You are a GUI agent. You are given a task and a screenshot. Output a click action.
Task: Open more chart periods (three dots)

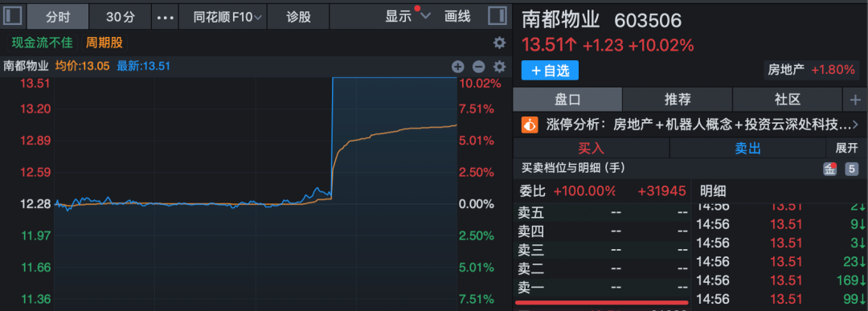click(165, 17)
